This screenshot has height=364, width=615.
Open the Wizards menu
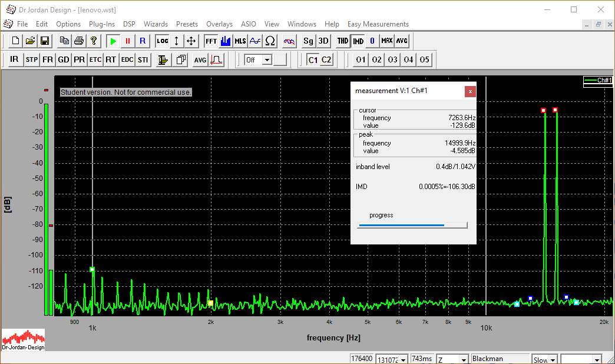click(x=156, y=24)
